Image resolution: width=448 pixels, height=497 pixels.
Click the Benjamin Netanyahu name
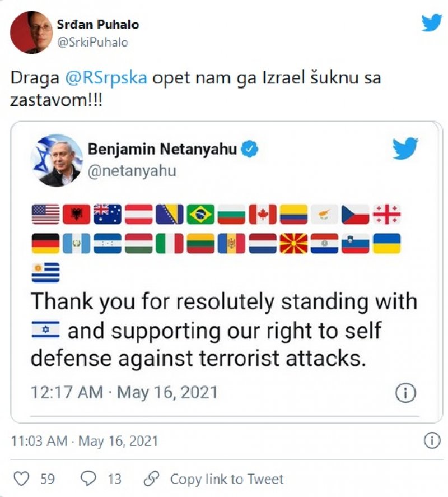(x=162, y=150)
